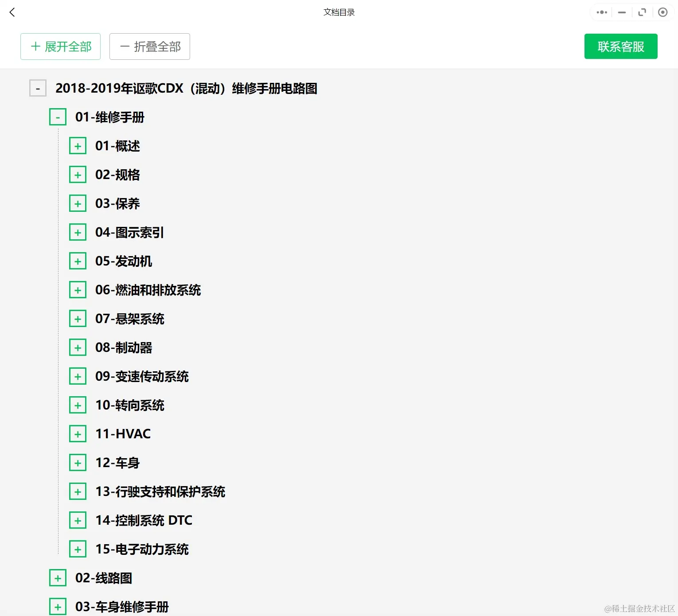Viewport: 678px width, 616px height.
Task: Expand the 06-燃油和排放系统 section
Action: click(x=78, y=289)
